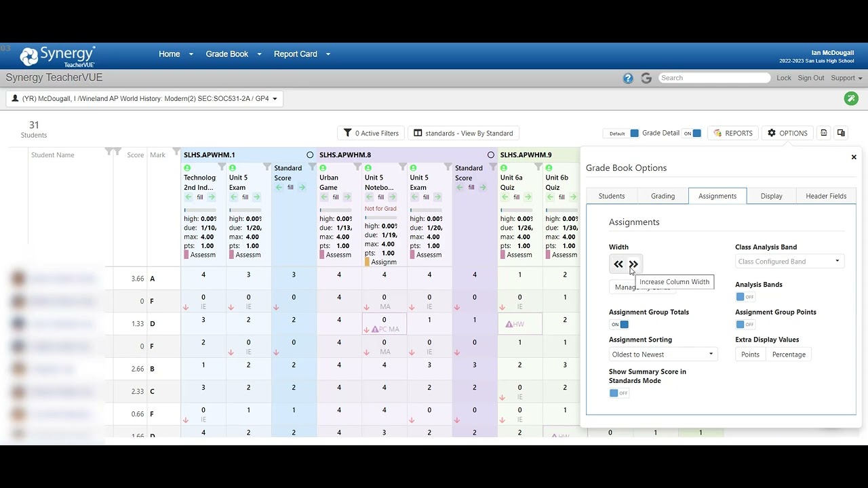Toggle Assignment Group Points switch
This screenshot has width=868, height=488.
pos(745,325)
